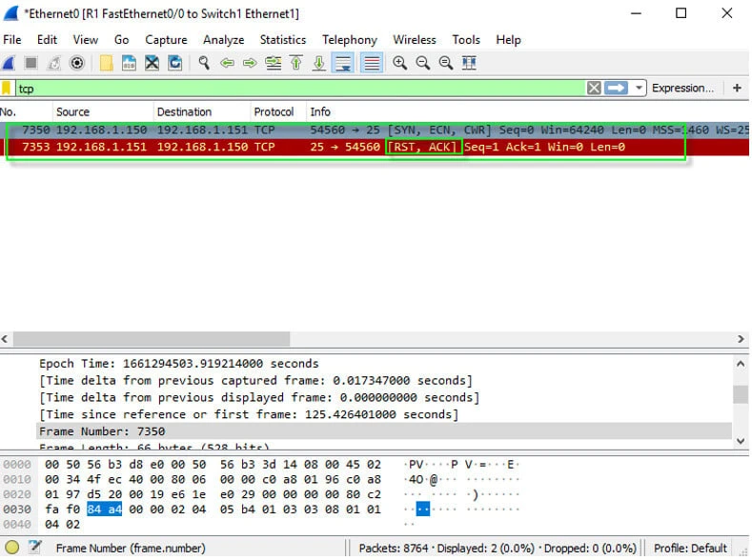Clear the tcp display filter
This screenshot has width=752, height=560.
pos(594,88)
